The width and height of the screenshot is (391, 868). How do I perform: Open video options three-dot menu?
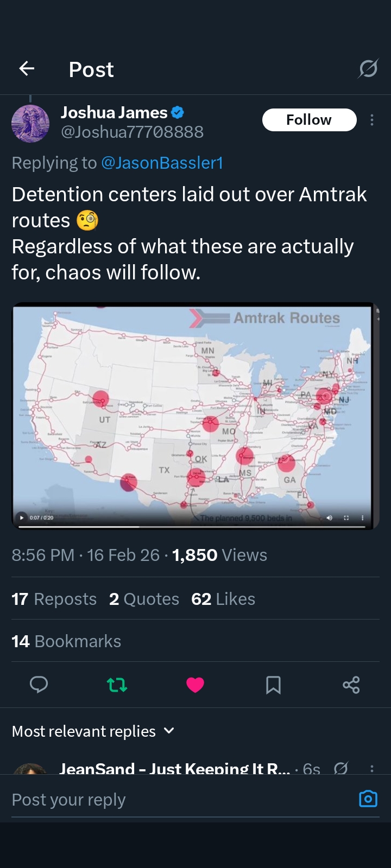point(362,518)
